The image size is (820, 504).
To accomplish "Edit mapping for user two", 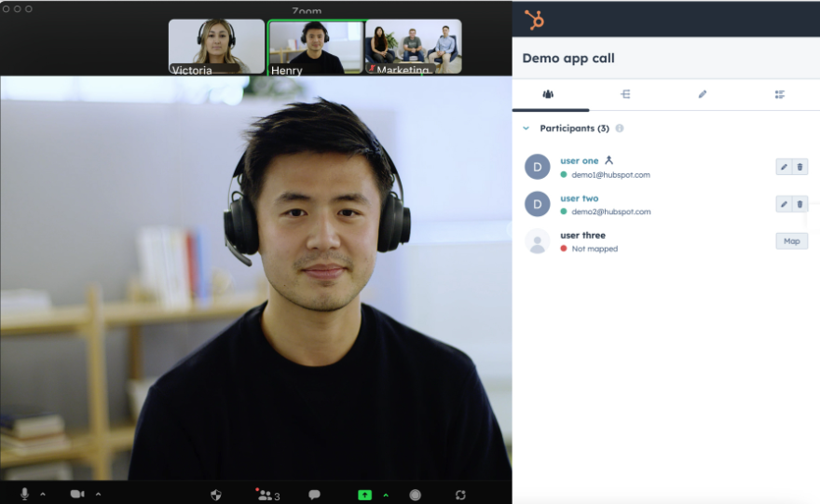I will tap(784, 204).
